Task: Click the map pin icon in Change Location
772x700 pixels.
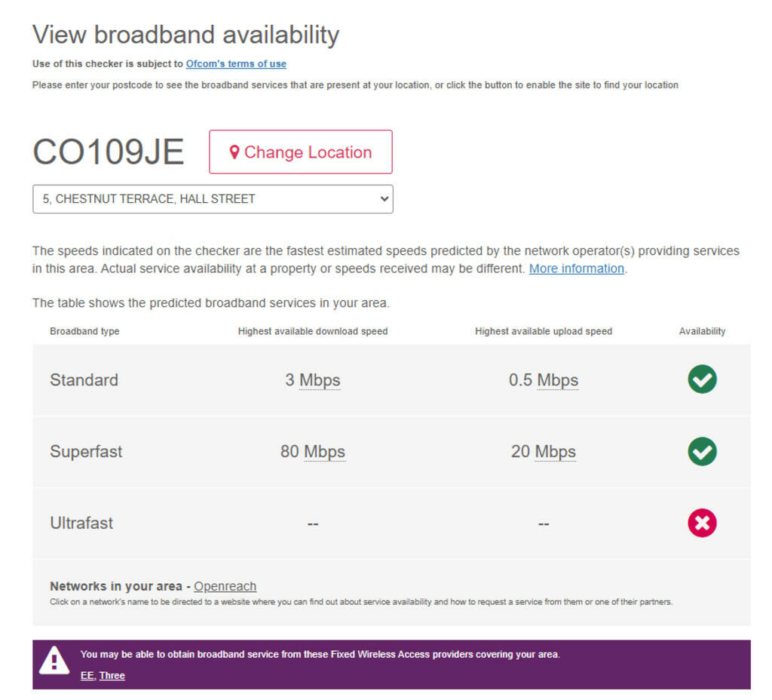Action: pyautogui.click(x=234, y=152)
